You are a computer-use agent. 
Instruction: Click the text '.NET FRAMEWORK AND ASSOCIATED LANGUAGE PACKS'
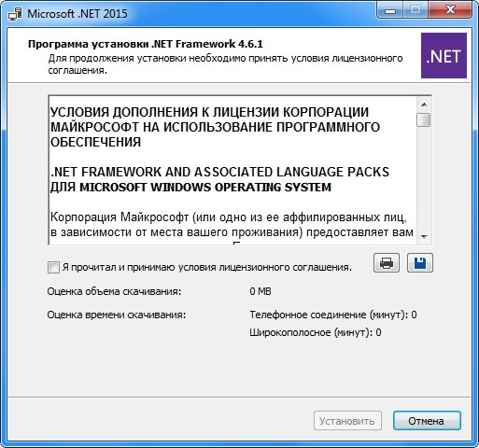(219, 172)
